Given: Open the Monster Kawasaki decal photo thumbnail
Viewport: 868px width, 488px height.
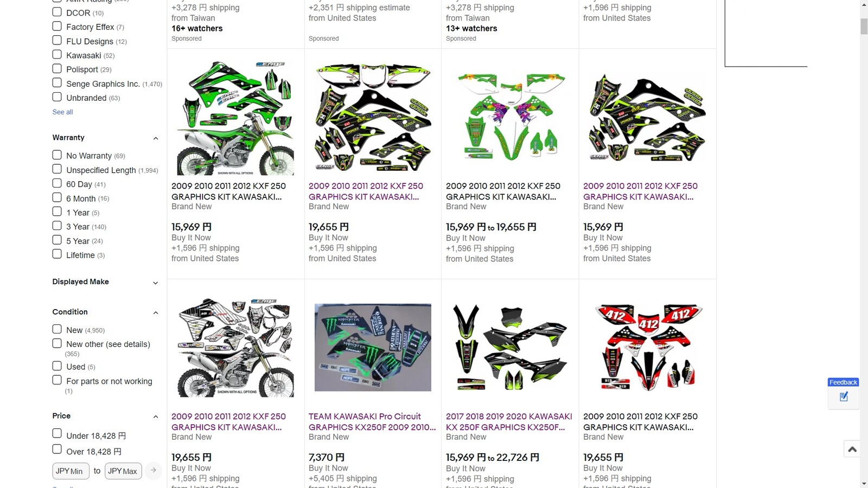Looking at the screenshot, I should pyautogui.click(x=373, y=348).
